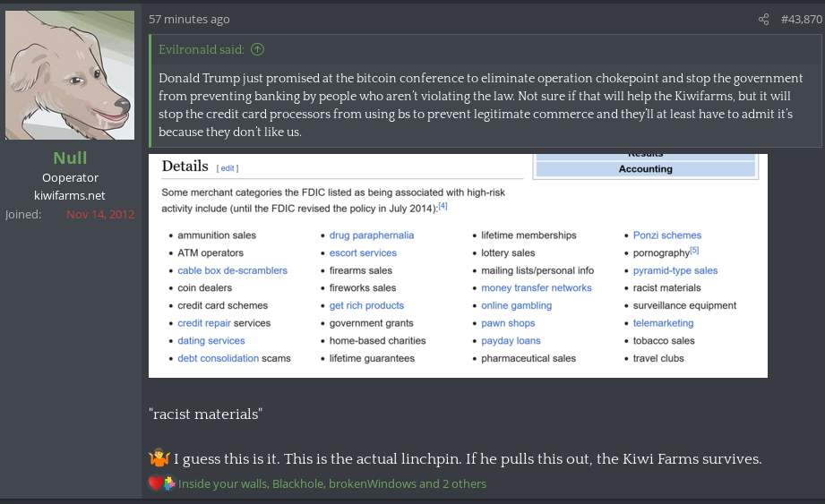Viewport: 825px width, 504px height.
Task: Click the Accounting tab in image
Action: pos(646,169)
